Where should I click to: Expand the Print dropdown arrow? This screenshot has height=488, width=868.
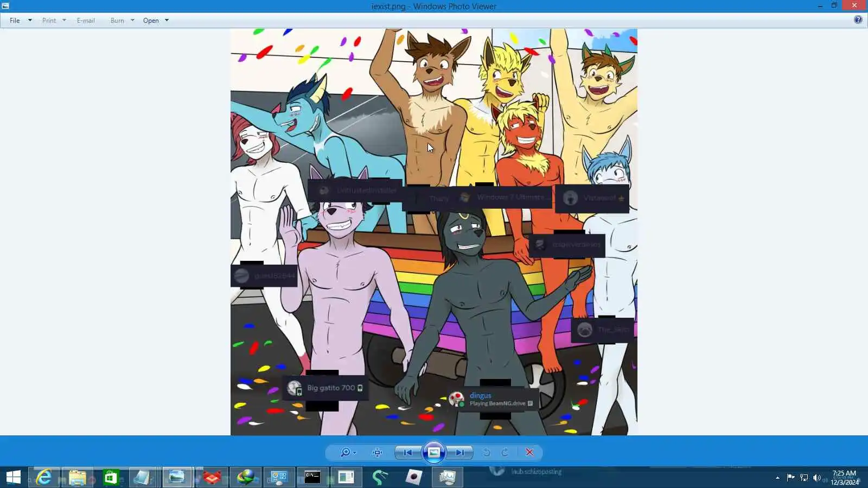tap(64, 21)
